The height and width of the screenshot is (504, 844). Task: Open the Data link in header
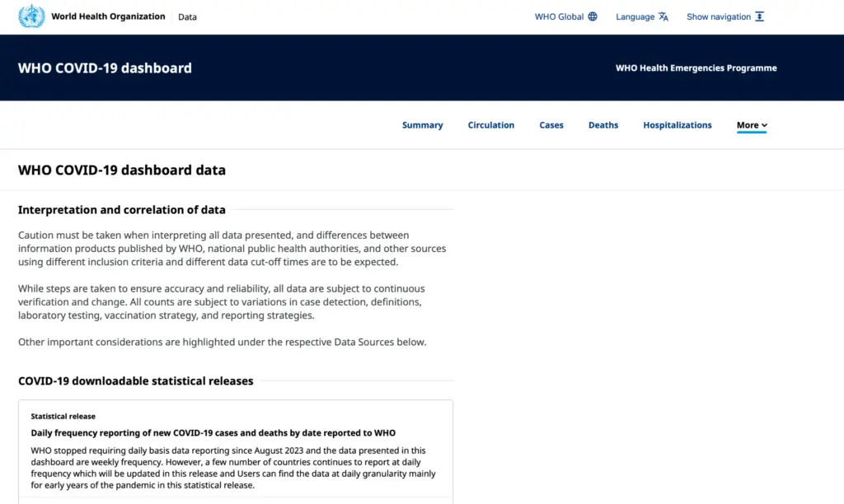(187, 16)
